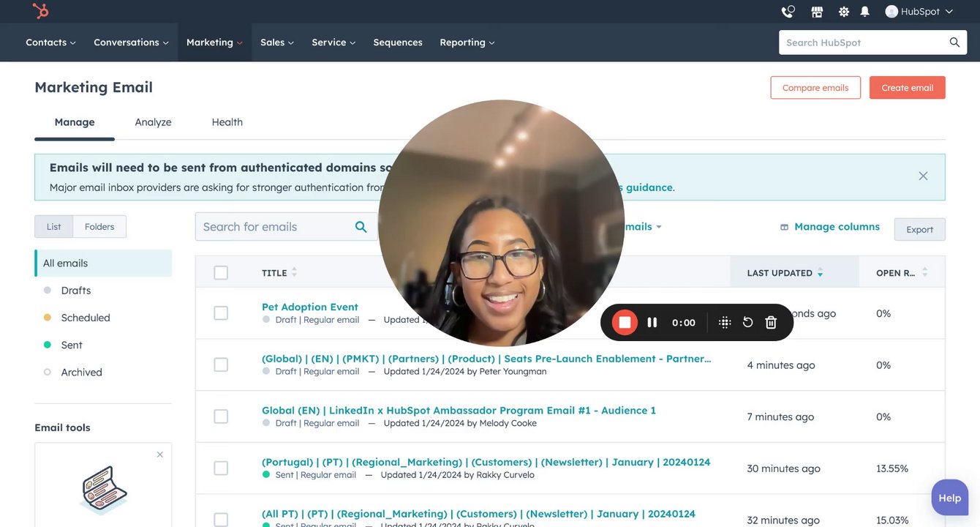Sort by Open Rate column arrows
The image size is (980, 527).
pyautogui.click(x=924, y=272)
